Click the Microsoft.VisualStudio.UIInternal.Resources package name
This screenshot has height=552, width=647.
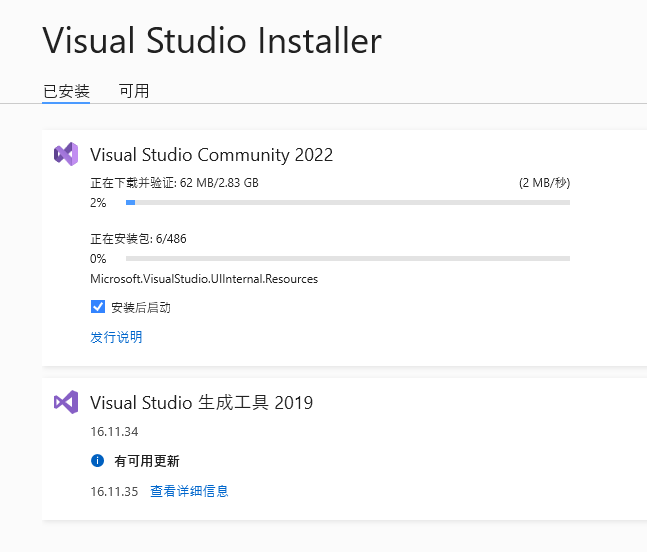click(x=204, y=279)
